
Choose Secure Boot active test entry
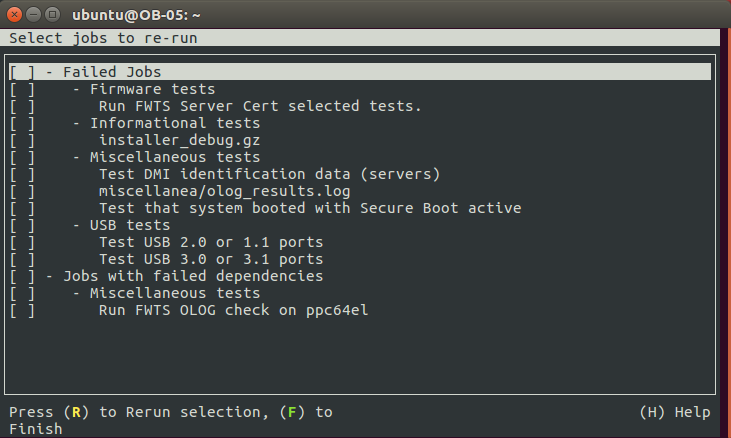pyautogui.click(x=310, y=208)
